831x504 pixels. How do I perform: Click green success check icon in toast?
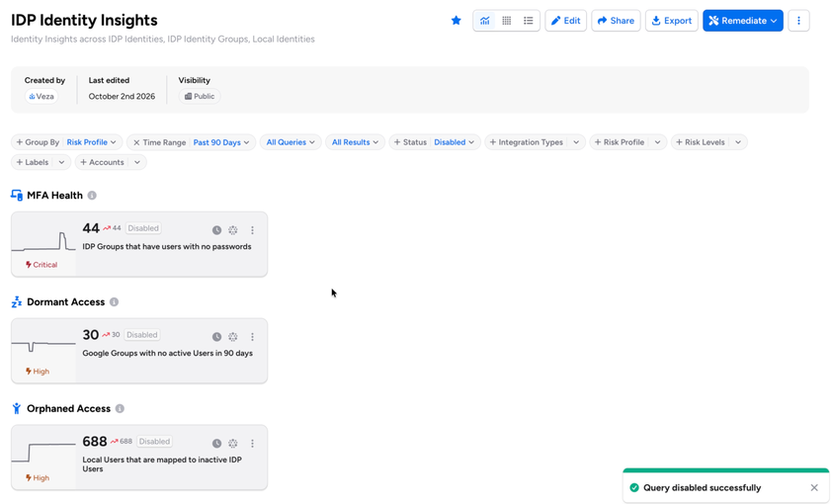[634, 487]
